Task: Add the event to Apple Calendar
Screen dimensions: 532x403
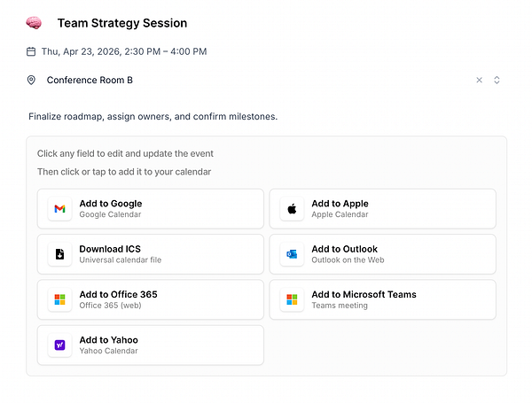Action: (382, 209)
